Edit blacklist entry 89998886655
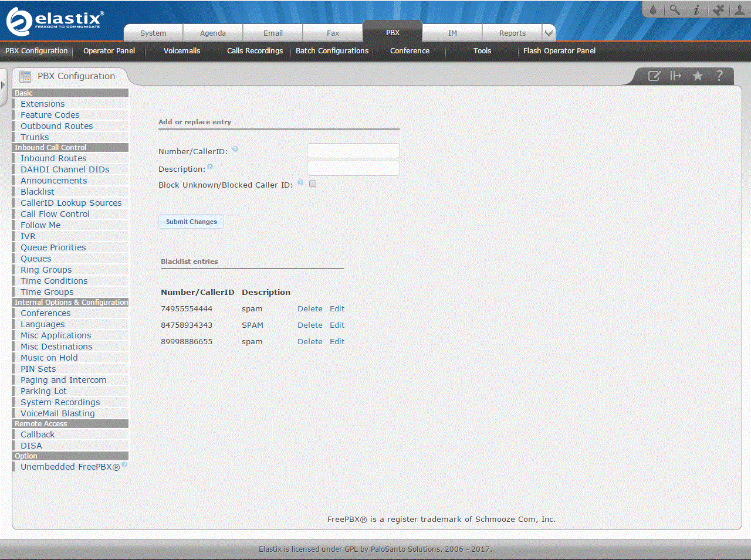 [337, 341]
